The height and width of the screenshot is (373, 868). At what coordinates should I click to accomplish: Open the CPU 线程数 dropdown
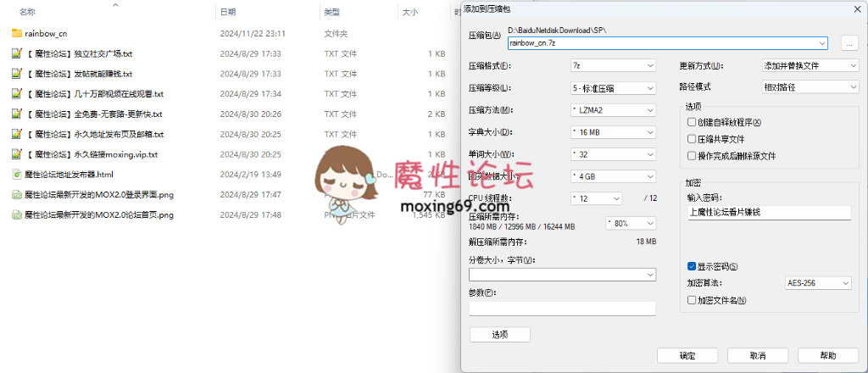[x=596, y=198]
